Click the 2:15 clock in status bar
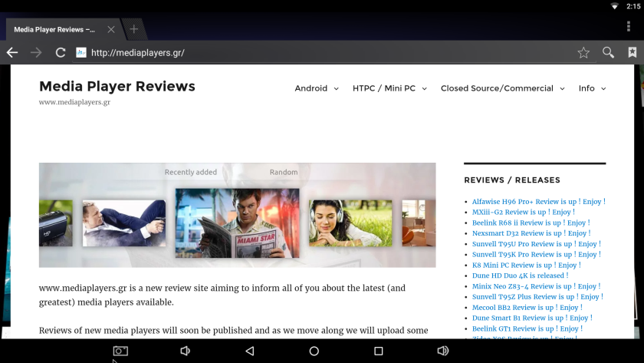 click(633, 6)
